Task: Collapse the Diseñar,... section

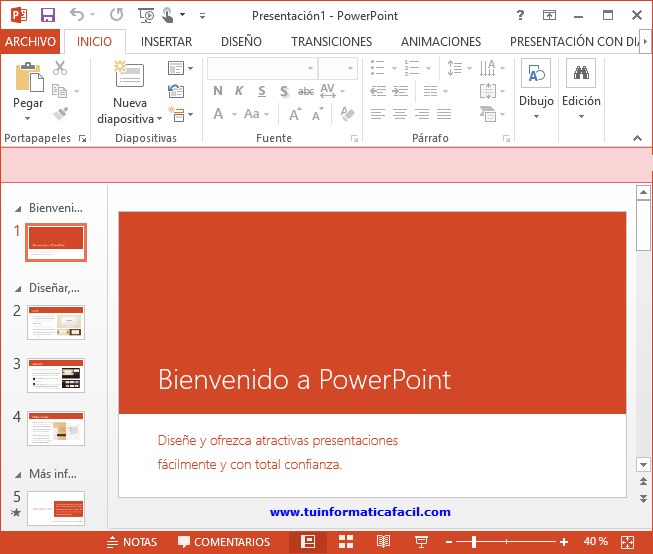Action: [18, 289]
